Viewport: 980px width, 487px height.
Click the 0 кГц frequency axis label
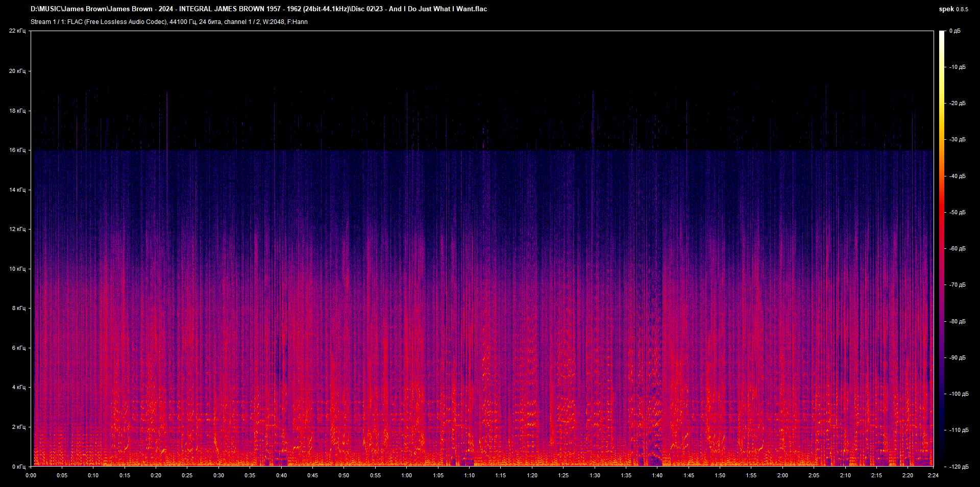18,467
